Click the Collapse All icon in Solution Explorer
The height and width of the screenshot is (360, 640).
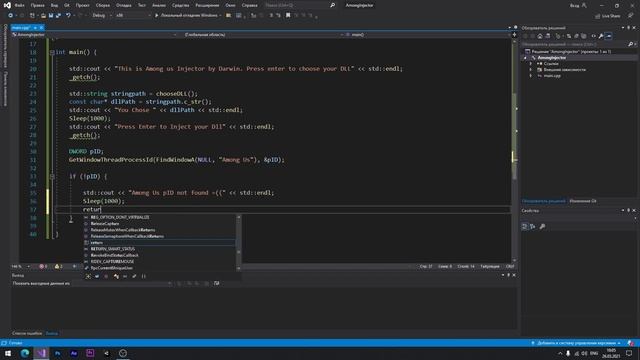pyautogui.click(x=576, y=36)
